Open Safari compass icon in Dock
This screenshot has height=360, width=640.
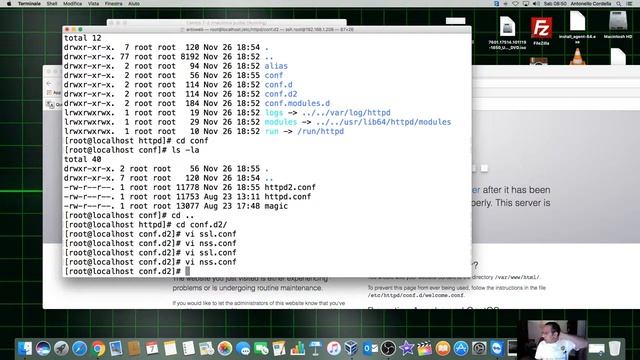click(x=80, y=348)
